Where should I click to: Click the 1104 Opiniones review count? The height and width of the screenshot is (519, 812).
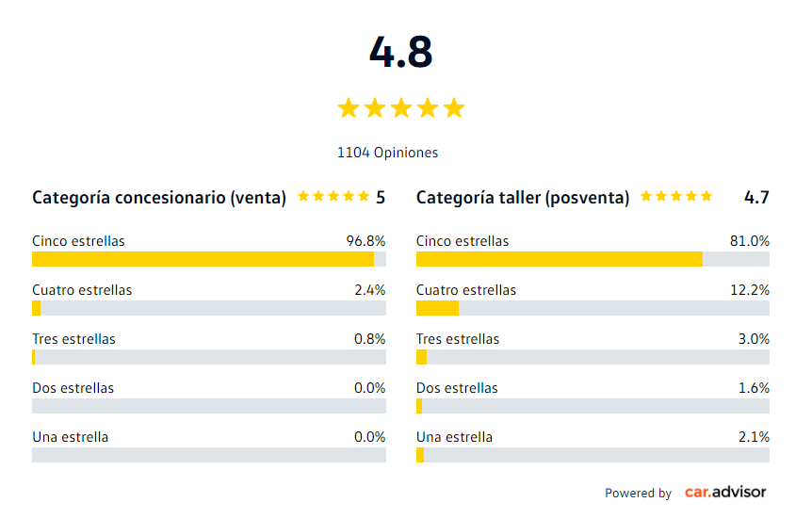(x=387, y=153)
